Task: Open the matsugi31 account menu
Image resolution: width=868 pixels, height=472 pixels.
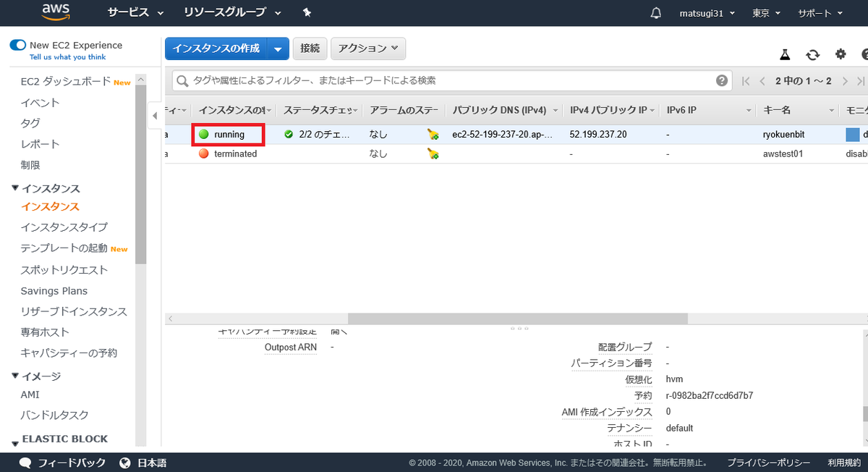Action: coord(707,13)
